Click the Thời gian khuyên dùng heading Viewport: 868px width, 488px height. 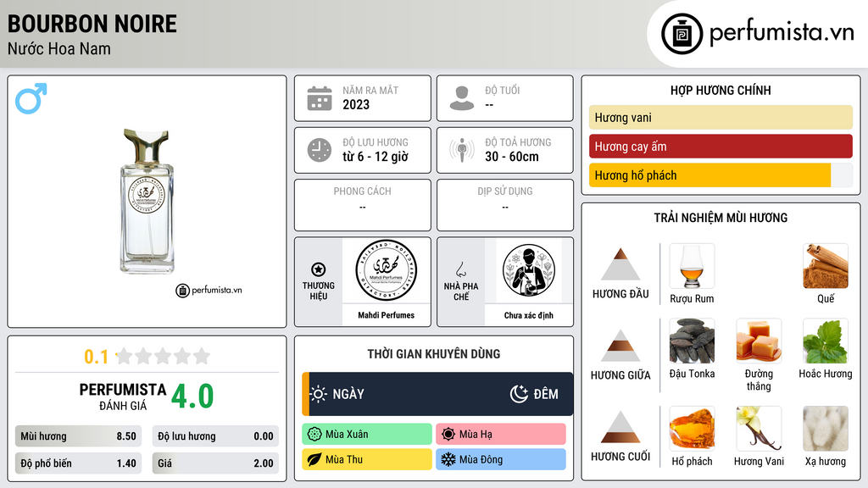[x=434, y=354]
